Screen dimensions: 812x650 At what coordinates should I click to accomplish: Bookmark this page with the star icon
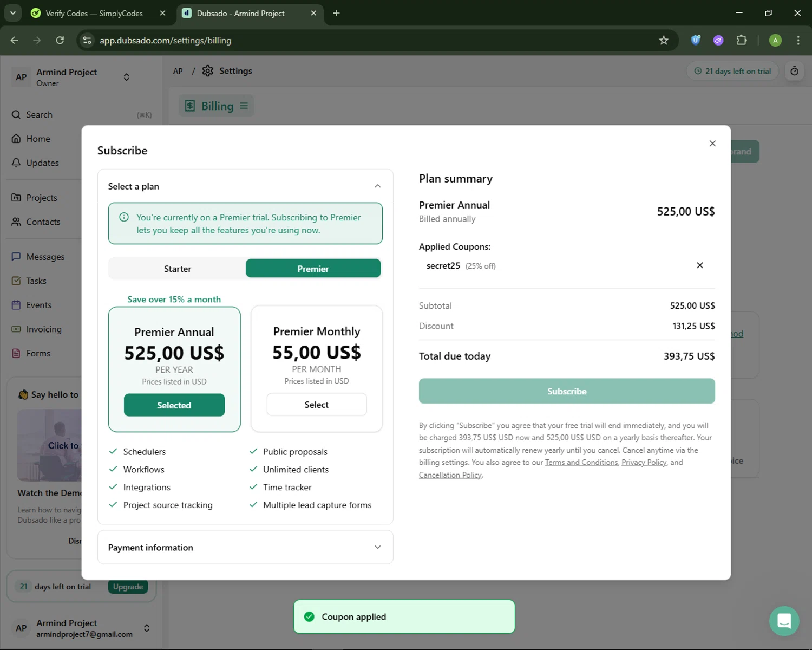tap(664, 40)
